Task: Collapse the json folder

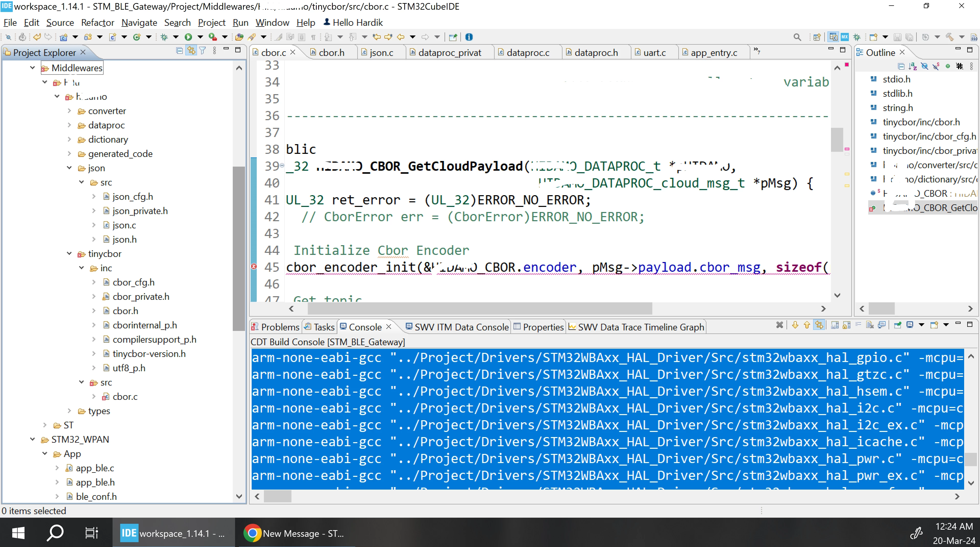Action: click(69, 168)
